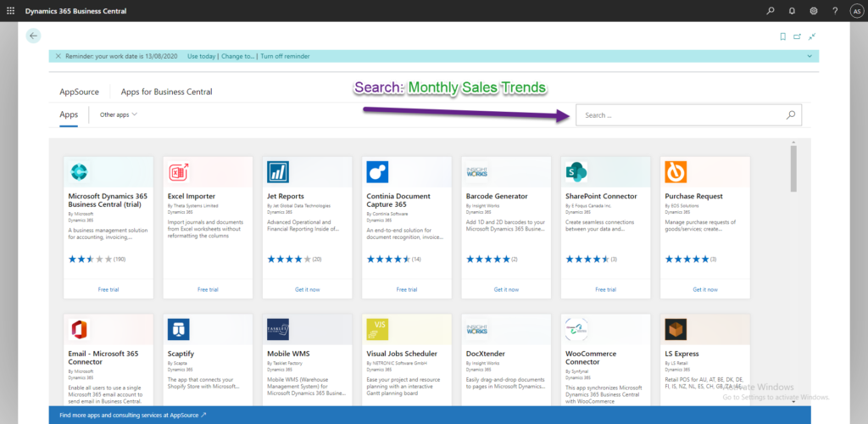Open the app launcher waffle icon

tap(10, 10)
